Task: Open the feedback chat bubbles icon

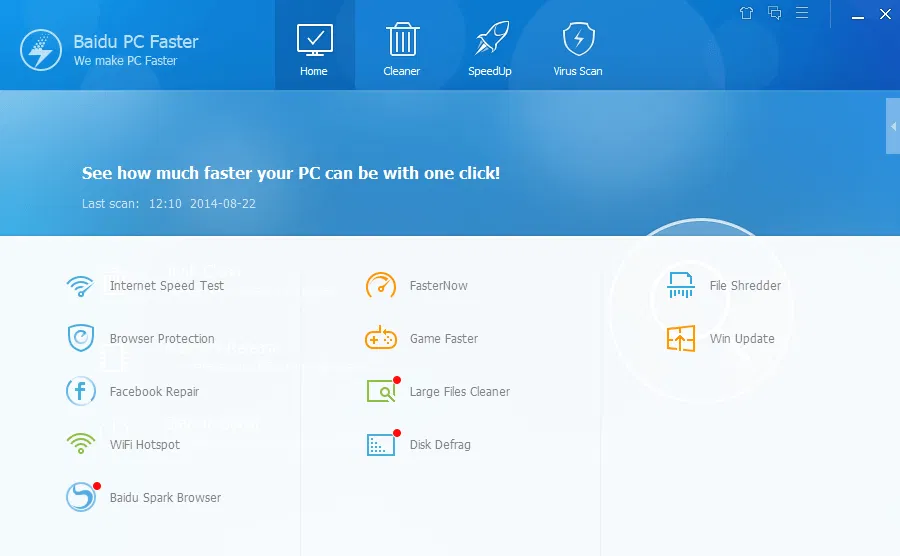Action: click(774, 13)
